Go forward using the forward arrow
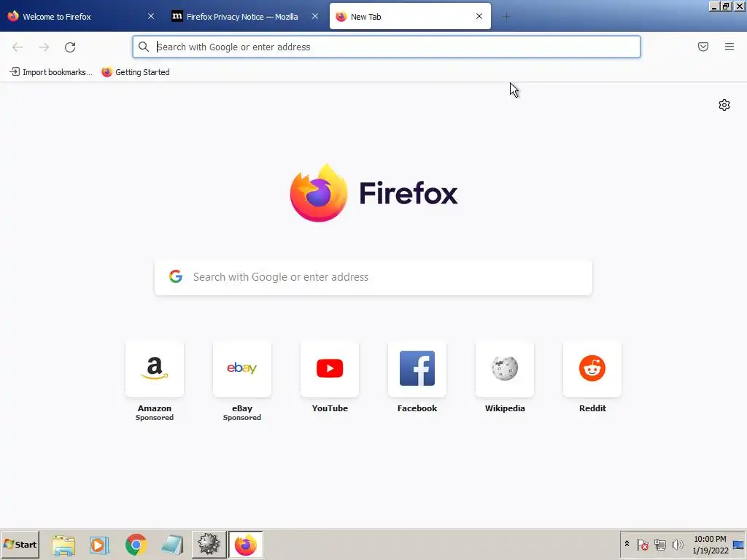The image size is (747, 560). 44,47
